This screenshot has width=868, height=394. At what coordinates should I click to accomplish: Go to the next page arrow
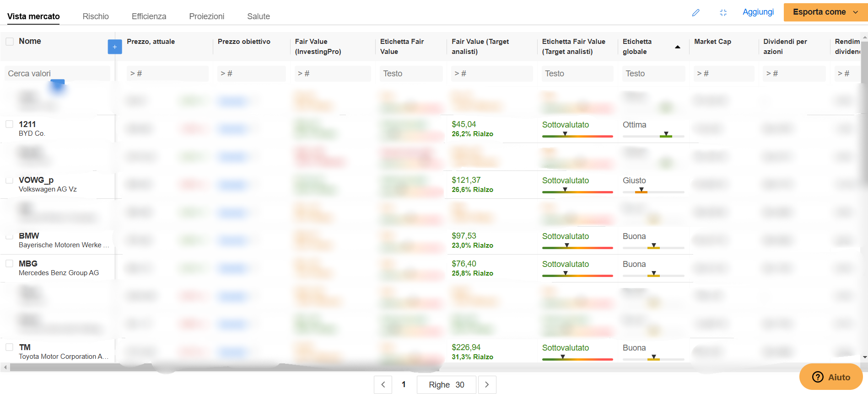tap(487, 385)
